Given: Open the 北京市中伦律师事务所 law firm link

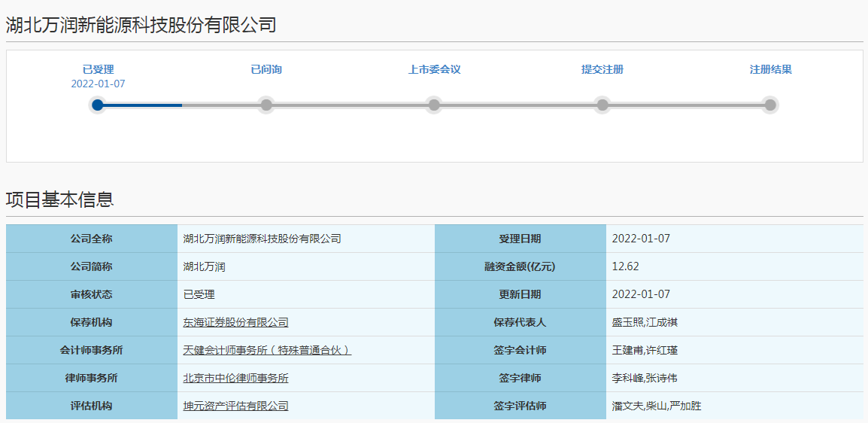Looking at the screenshot, I should click(235, 378).
